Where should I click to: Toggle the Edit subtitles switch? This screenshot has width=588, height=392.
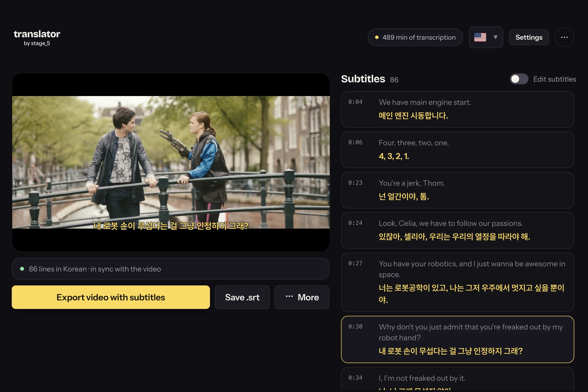[519, 79]
